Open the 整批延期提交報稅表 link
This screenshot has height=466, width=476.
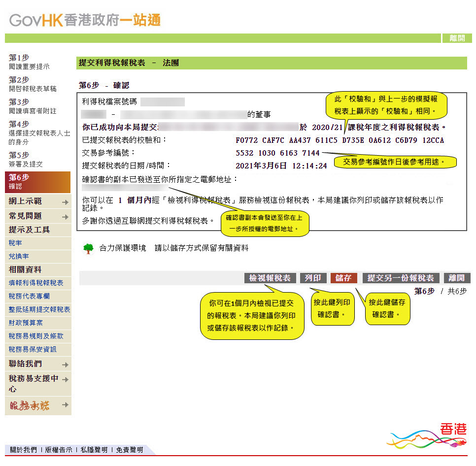pyautogui.click(x=39, y=309)
